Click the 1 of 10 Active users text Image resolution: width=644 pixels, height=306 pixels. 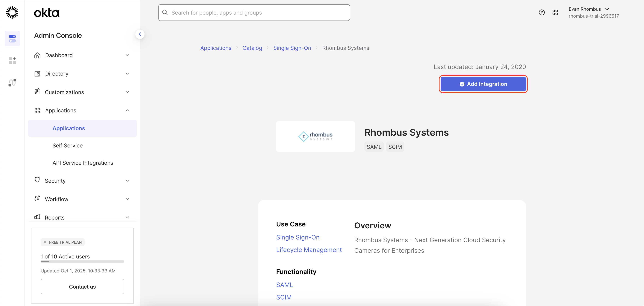pos(65,257)
